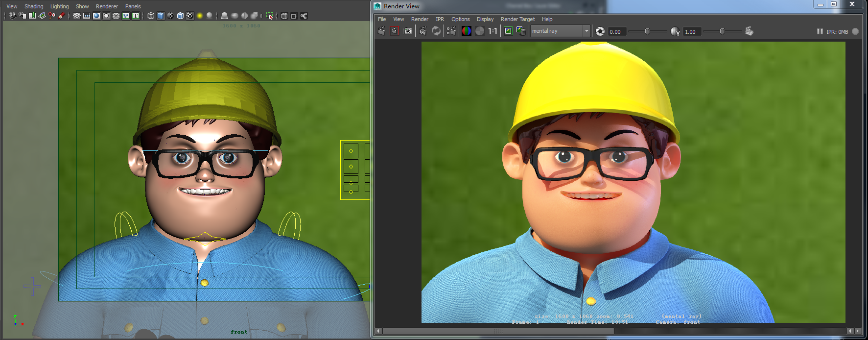Click the 2D Pan/Zoom icon

pyautogui.click(x=52, y=16)
